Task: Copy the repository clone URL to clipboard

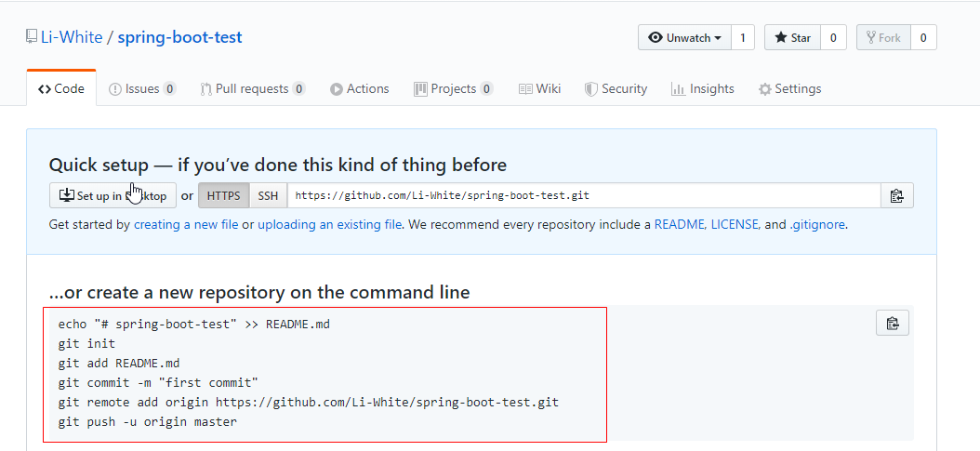Action: [896, 196]
